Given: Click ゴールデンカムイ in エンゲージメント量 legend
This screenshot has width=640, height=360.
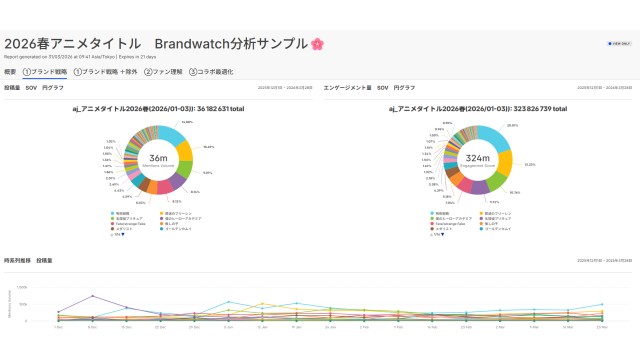Looking at the screenshot, I should click(x=495, y=229).
